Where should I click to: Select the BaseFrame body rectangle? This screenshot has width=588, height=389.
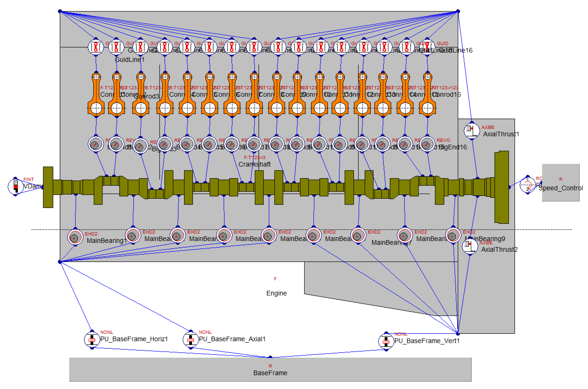270,370
